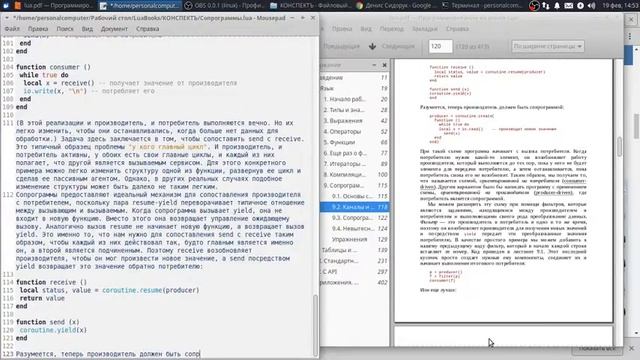Click 'coroutine.resume(producer)' in the editor

tap(151, 290)
